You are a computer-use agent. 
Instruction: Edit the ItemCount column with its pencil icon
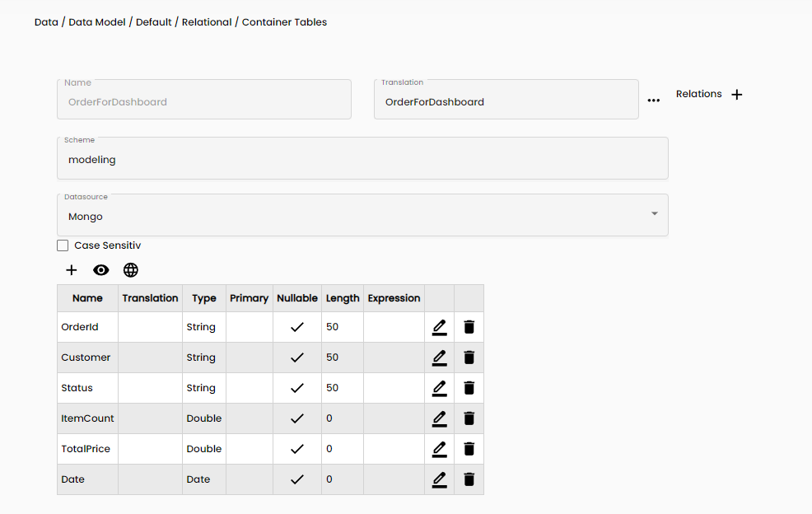439,418
